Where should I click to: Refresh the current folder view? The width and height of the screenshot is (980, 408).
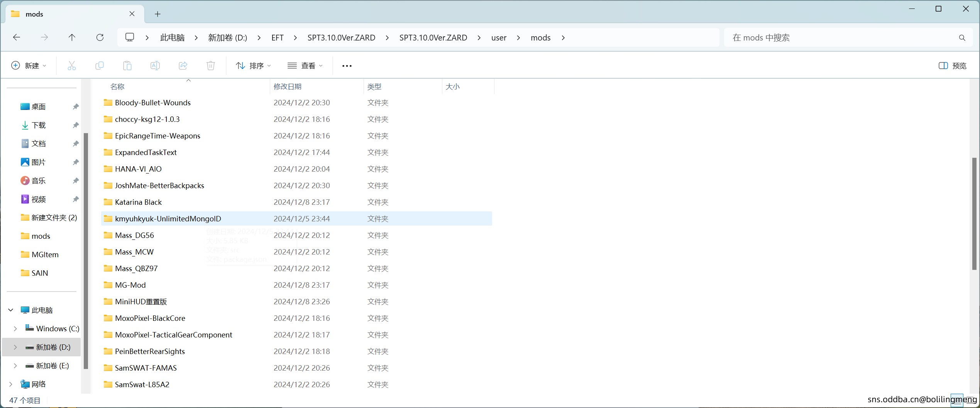100,37
